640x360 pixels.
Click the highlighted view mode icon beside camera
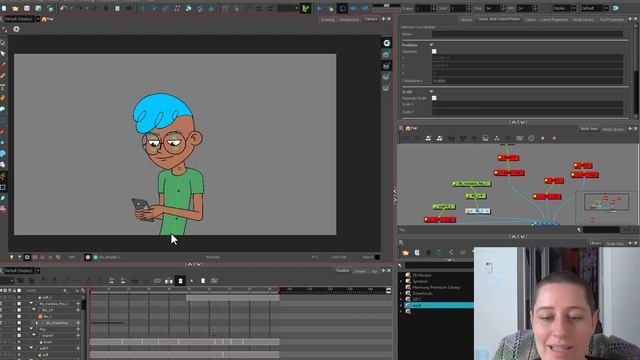[x=386, y=66]
